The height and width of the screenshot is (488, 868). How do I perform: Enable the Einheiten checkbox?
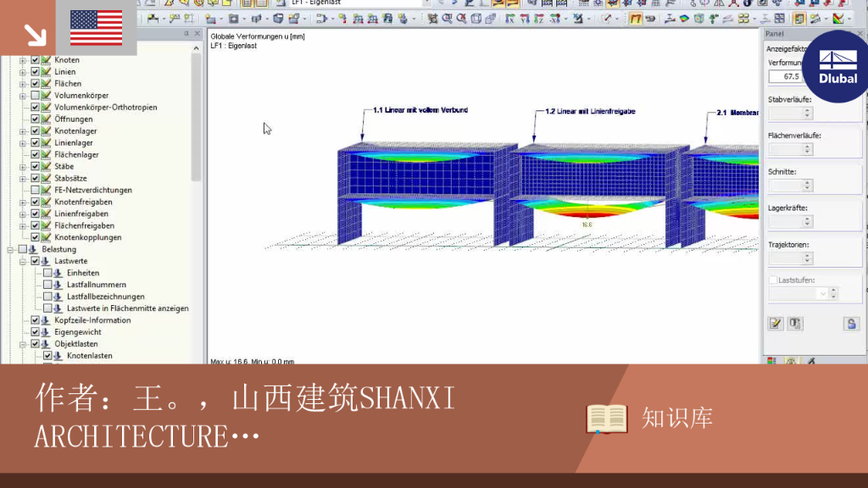[x=47, y=273]
